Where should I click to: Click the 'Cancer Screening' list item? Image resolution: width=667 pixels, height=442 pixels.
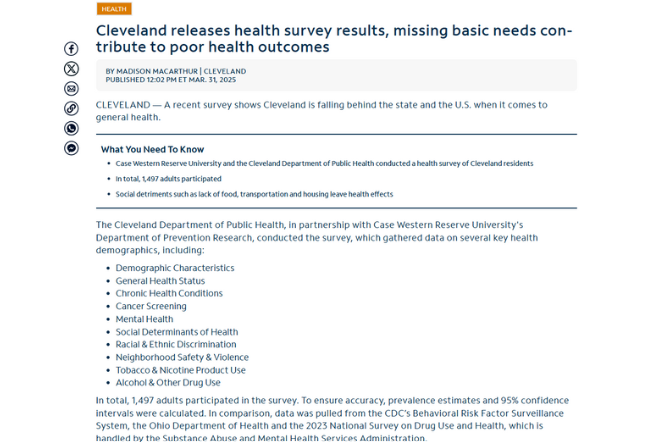point(151,307)
